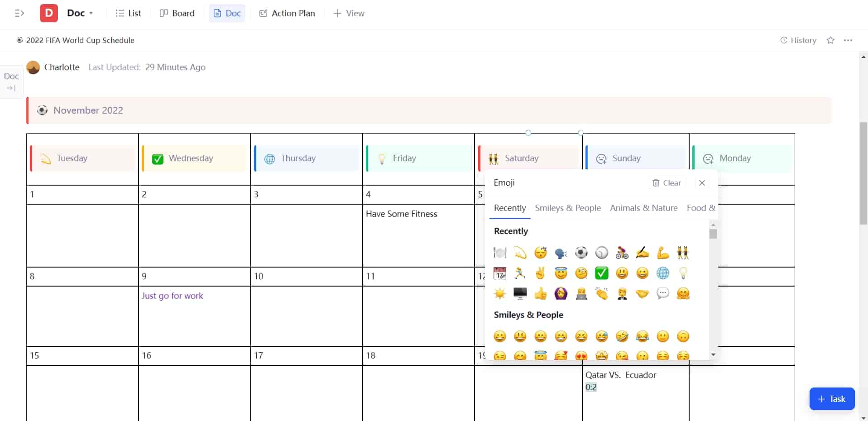The height and width of the screenshot is (421, 868).
Task: Select the Doc view tab
Action: point(227,13)
